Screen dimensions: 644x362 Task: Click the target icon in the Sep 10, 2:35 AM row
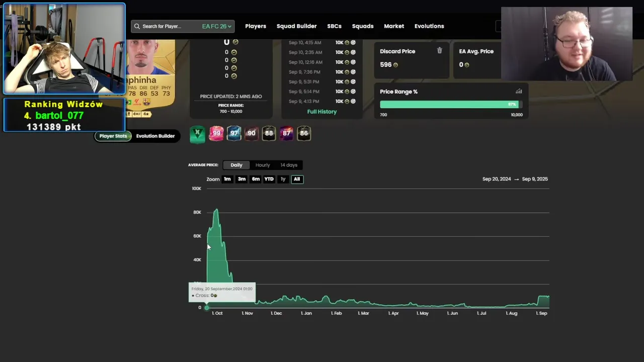click(x=353, y=52)
